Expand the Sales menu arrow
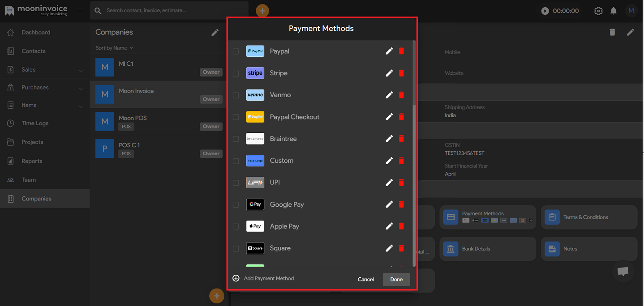 pyautogui.click(x=81, y=70)
